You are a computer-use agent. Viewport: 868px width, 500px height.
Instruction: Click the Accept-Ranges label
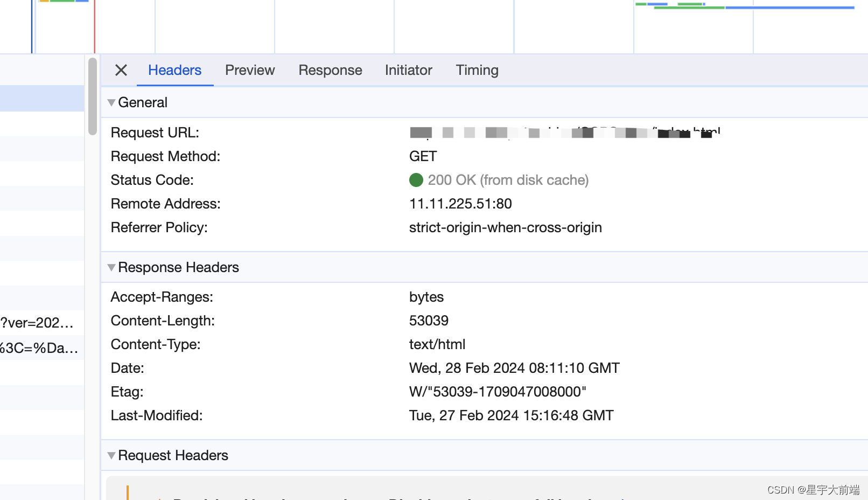tap(162, 297)
